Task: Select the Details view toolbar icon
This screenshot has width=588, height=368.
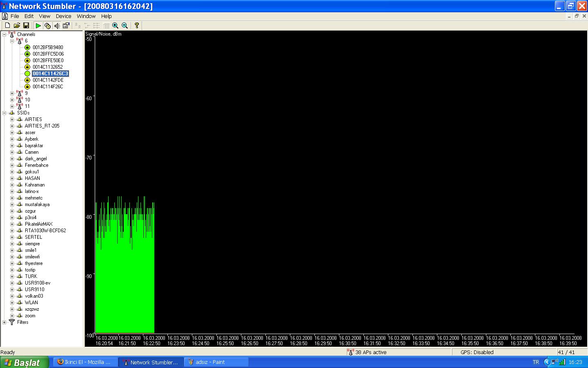Action: pyautogui.click(x=106, y=25)
